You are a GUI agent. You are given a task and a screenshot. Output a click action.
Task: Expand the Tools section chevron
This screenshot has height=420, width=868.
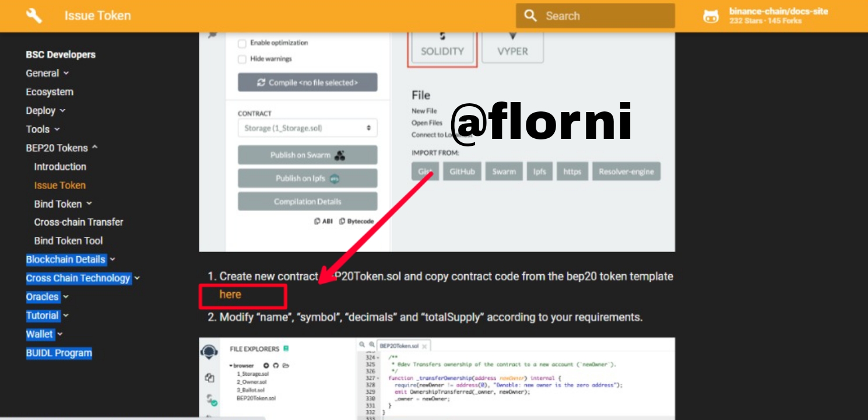pyautogui.click(x=57, y=129)
